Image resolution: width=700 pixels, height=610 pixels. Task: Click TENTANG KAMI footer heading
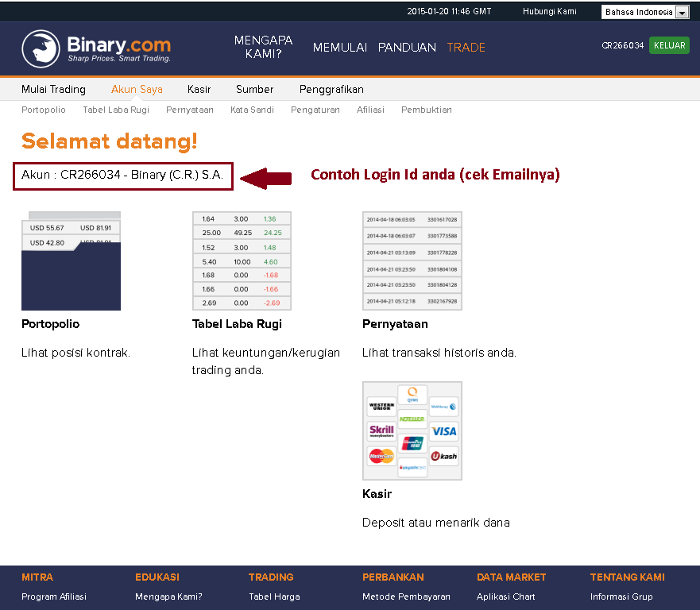(x=627, y=577)
